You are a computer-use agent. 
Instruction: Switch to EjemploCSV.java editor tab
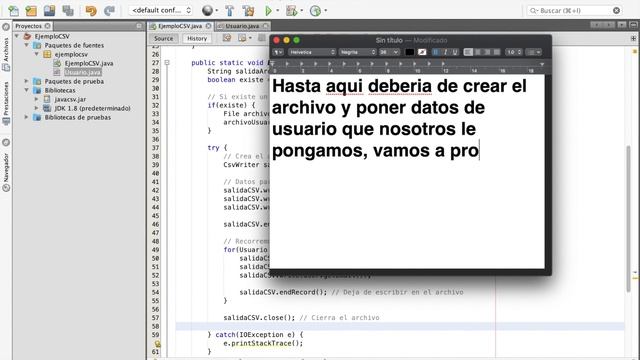pos(180,26)
